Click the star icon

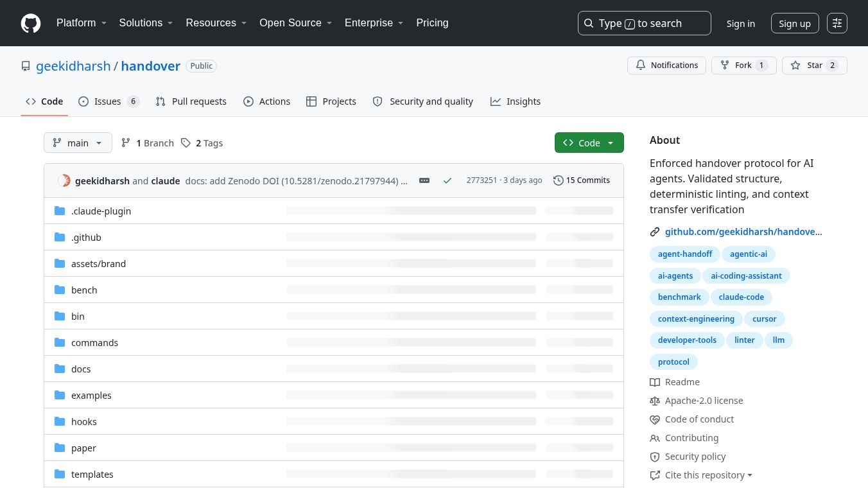pos(795,65)
